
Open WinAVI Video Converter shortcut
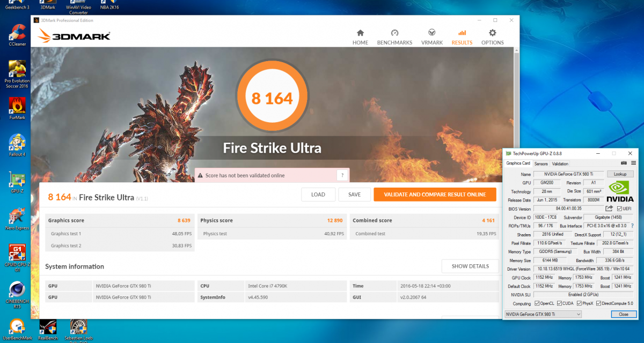(78, 7)
